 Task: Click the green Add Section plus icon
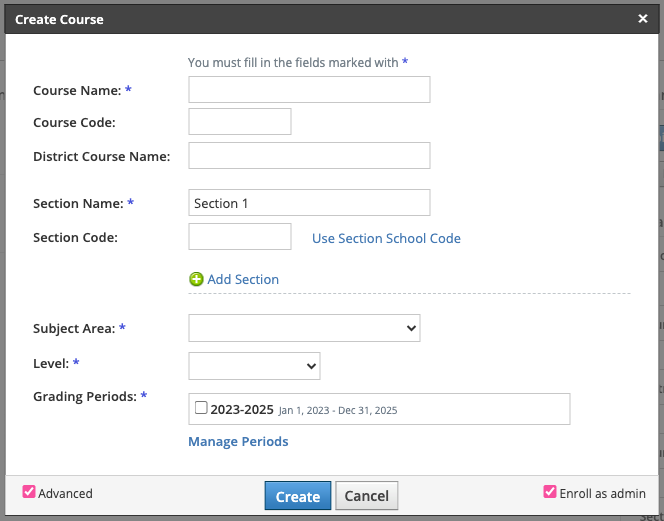point(196,280)
